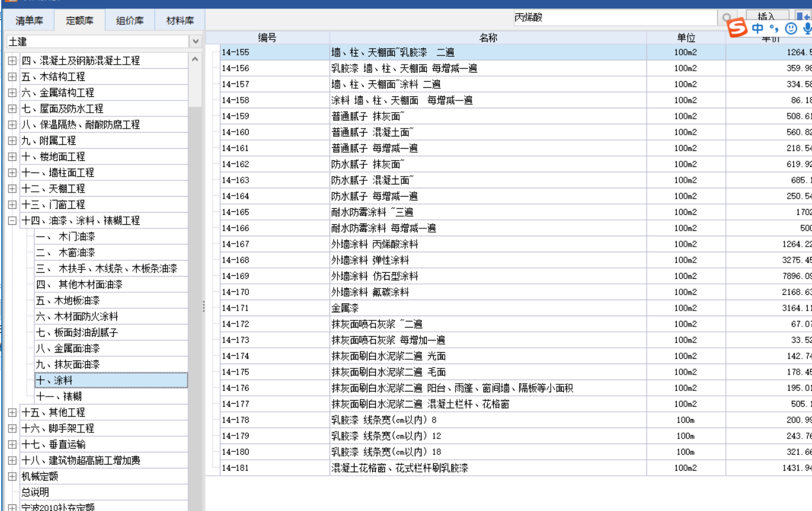812x511 pixels.
Task: Switch to the 清单库 tab
Action: click(29, 21)
